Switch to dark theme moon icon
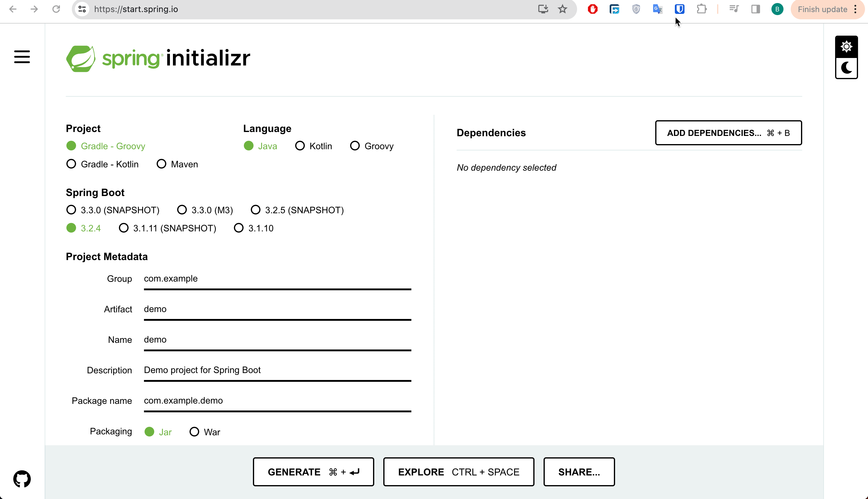 (x=846, y=68)
